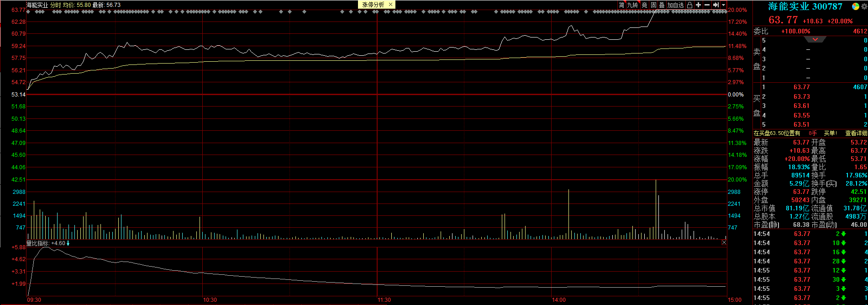The image size is (868, 305).
Task: Click the jump-to-end arrow icon
Action: click(716, 5)
